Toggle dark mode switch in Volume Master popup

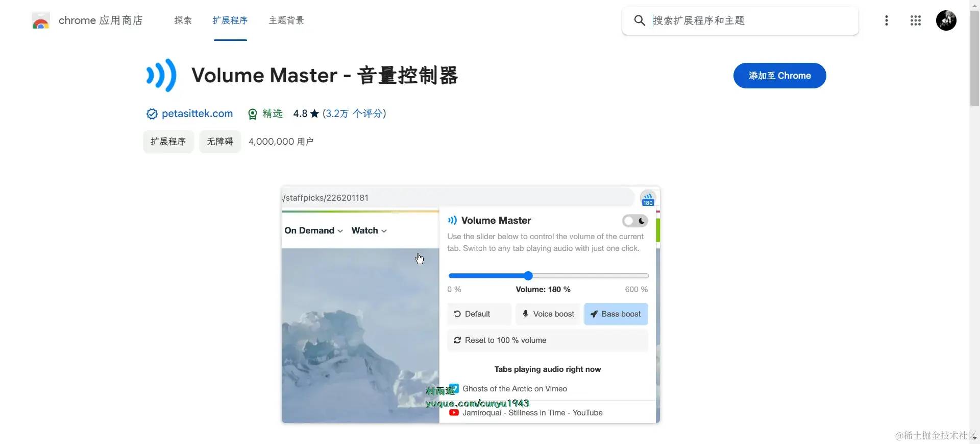pyautogui.click(x=635, y=221)
